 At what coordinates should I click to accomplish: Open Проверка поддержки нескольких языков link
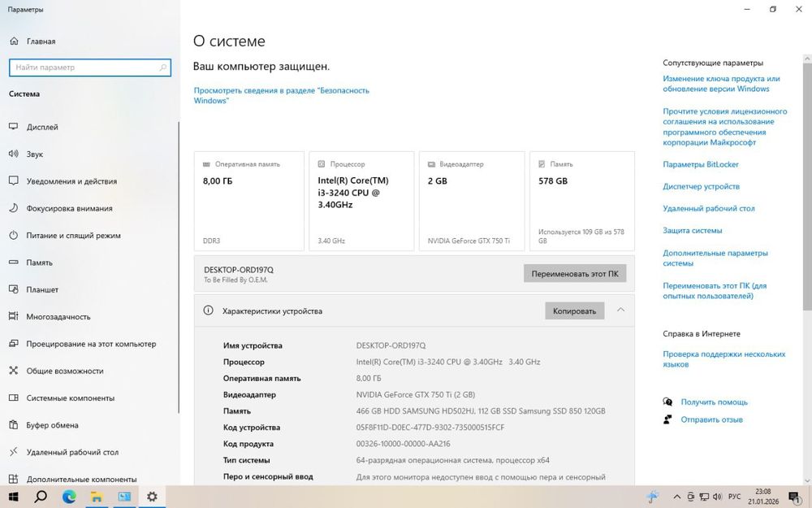pos(724,359)
